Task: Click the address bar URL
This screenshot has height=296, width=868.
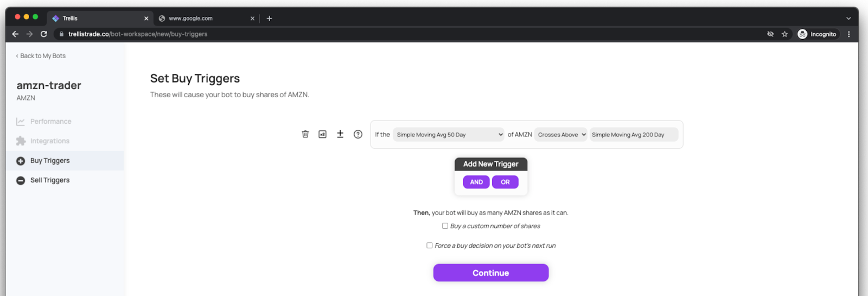Action: pos(138,34)
